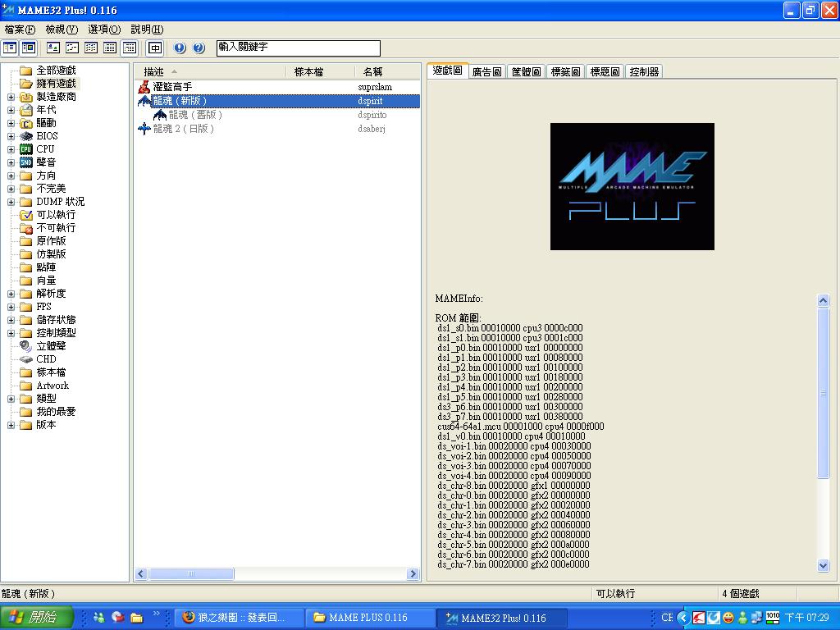Click the keyword search input field
This screenshot has width=840, height=630.
[298, 48]
